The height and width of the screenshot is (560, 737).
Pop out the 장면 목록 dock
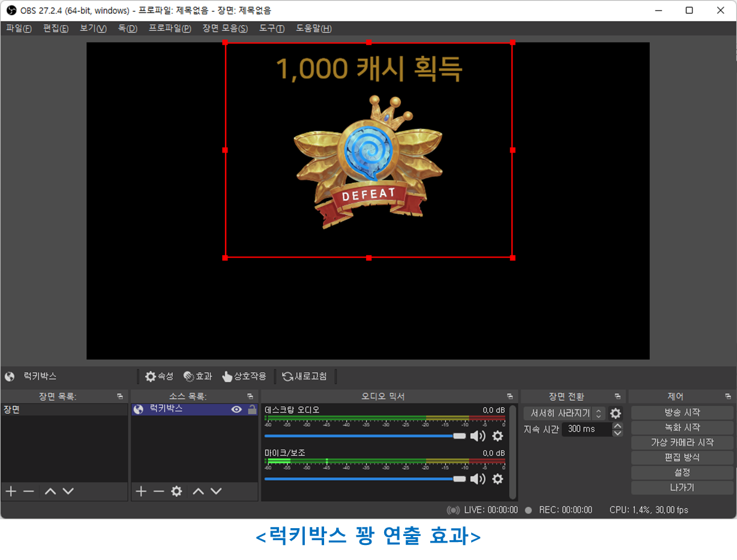[x=120, y=396]
